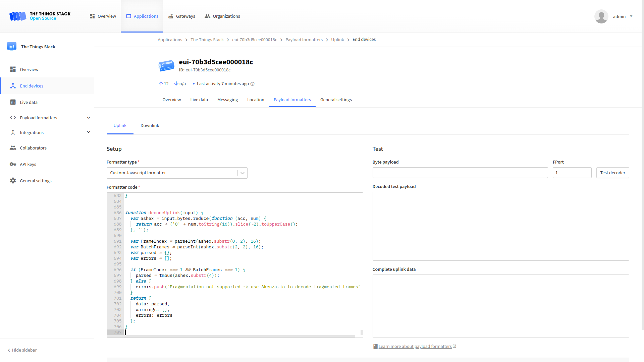This screenshot has width=644, height=362.
Task: Open Gateways in the top navigation
Action: (181, 16)
